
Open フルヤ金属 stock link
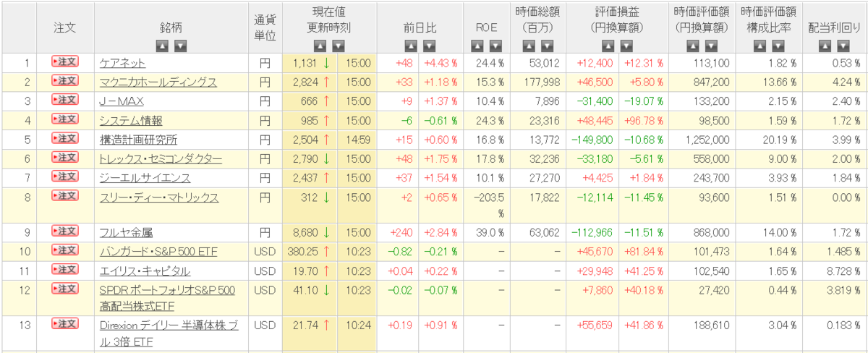(126, 233)
